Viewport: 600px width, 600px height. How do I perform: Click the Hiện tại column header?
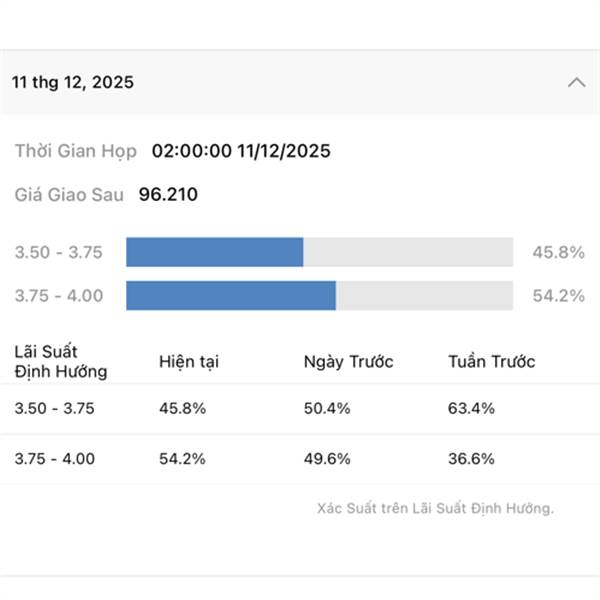click(x=189, y=362)
